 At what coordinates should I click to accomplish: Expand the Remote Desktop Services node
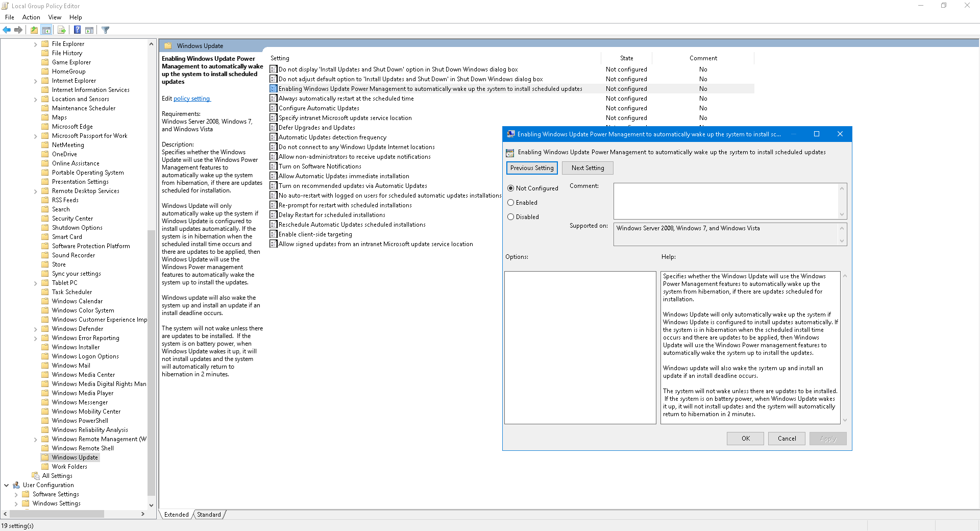coord(35,191)
